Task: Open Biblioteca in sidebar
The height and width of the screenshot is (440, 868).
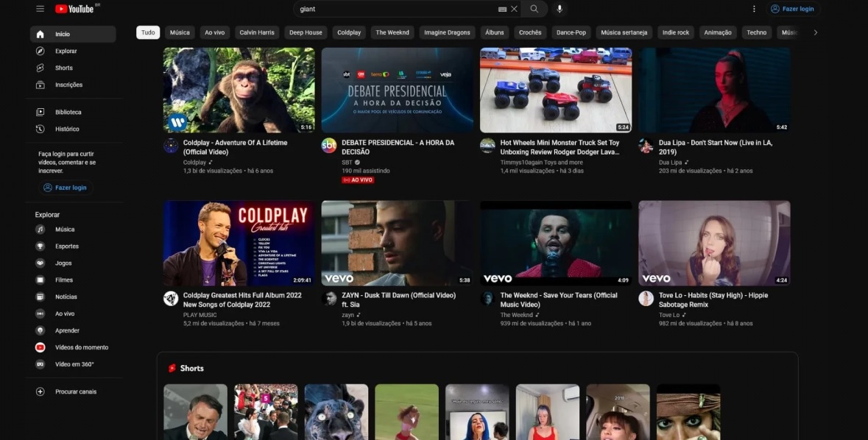Action: (73, 113)
